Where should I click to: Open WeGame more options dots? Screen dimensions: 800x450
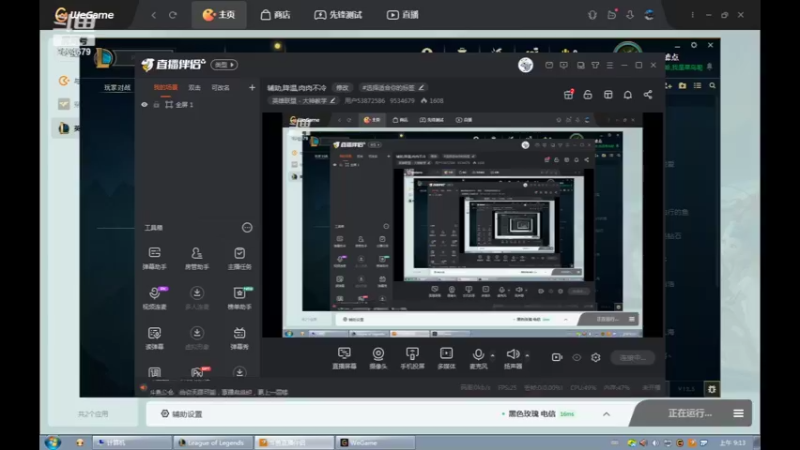click(x=692, y=15)
